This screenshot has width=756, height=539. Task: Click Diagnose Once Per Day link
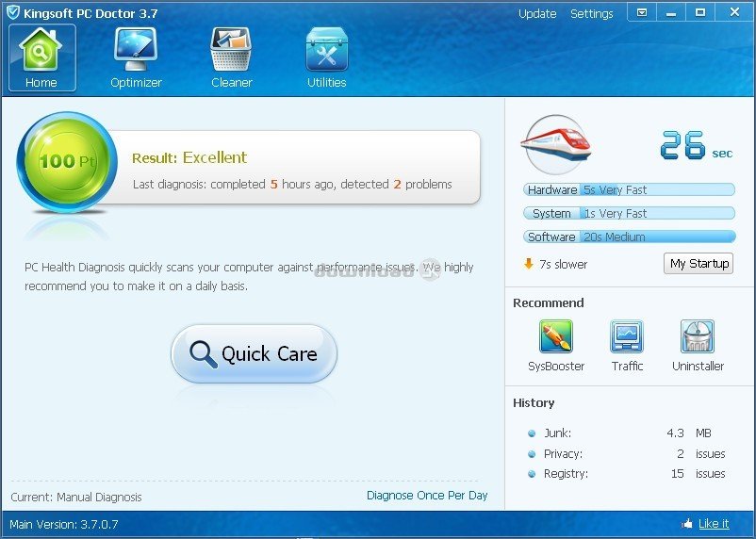pyautogui.click(x=427, y=495)
